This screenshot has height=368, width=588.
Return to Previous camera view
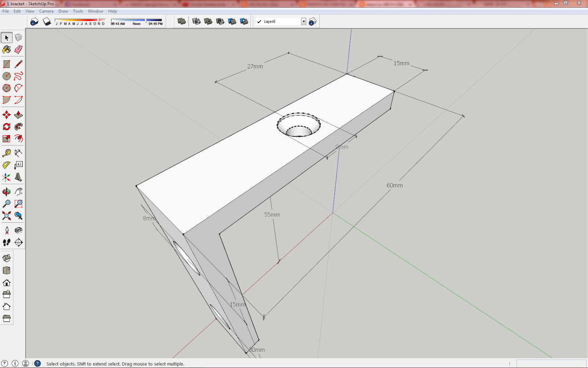(x=18, y=216)
